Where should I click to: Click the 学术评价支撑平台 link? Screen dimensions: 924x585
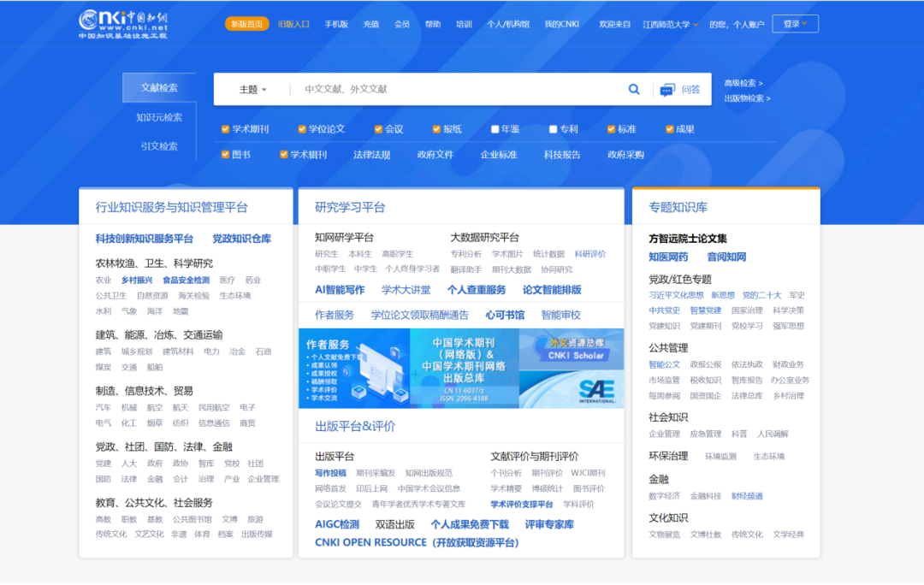point(522,505)
